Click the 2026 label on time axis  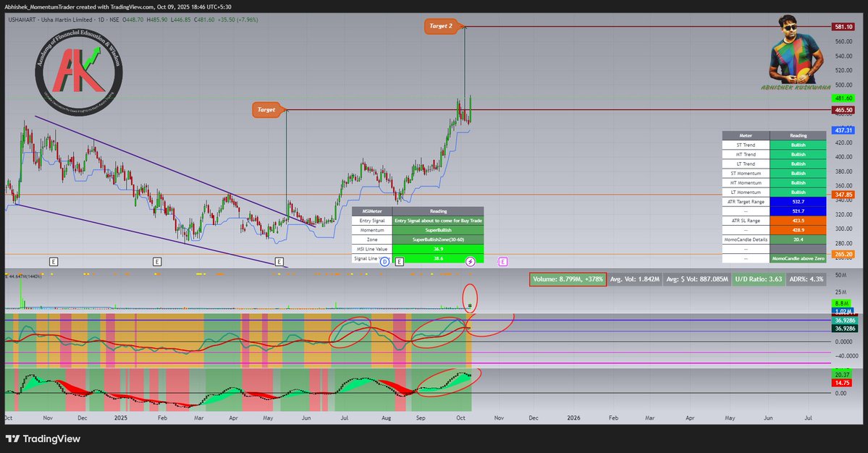tap(573, 418)
